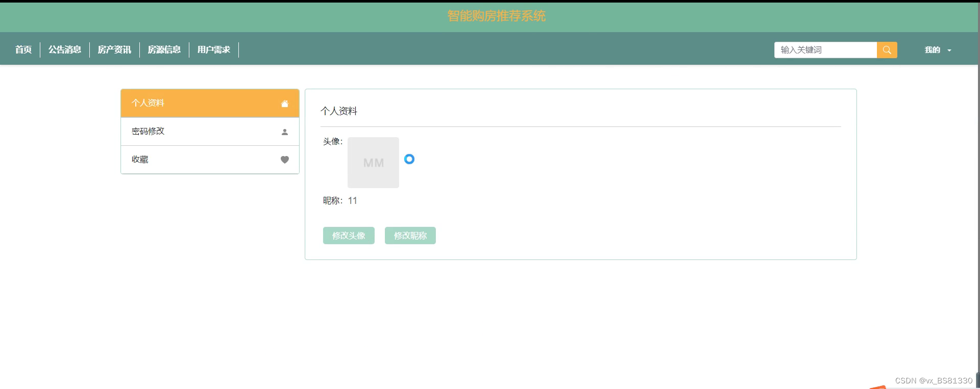Click the 头像: label
980x389 pixels.
point(333,142)
